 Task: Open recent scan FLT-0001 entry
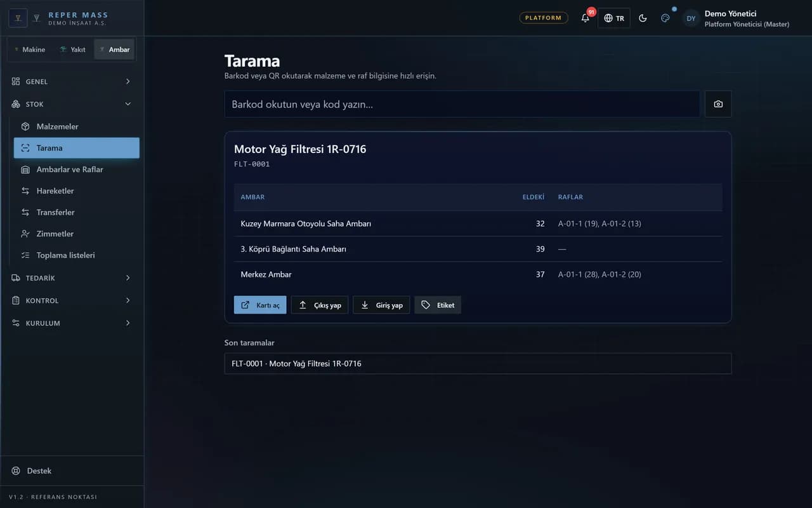(478, 364)
